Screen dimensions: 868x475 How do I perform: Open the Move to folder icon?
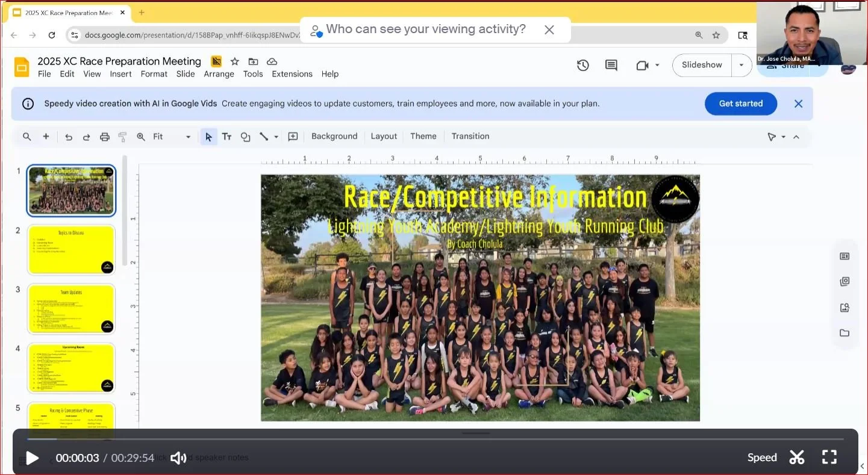253,61
